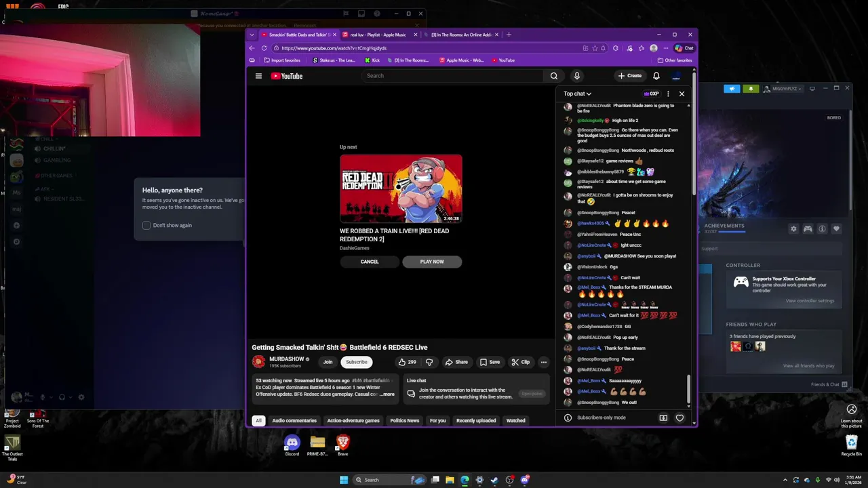The width and height of the screenshot is (868, 488).
Task: Open the video's more actions ellipsis
Action: pyautogui.click(x=543, y=362)
